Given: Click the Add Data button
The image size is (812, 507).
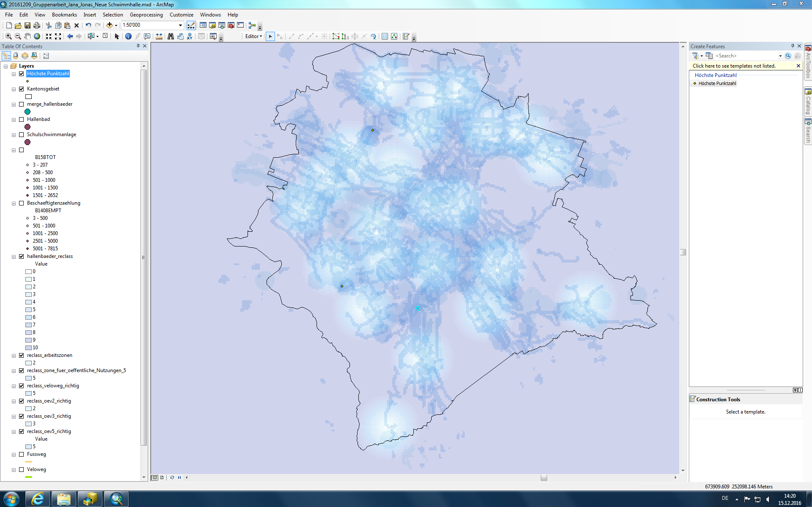Looking at the screenshot, I should (110, 25).
